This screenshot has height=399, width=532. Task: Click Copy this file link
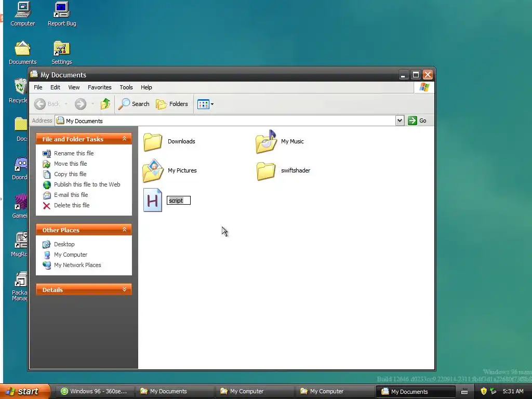point(70,174)
